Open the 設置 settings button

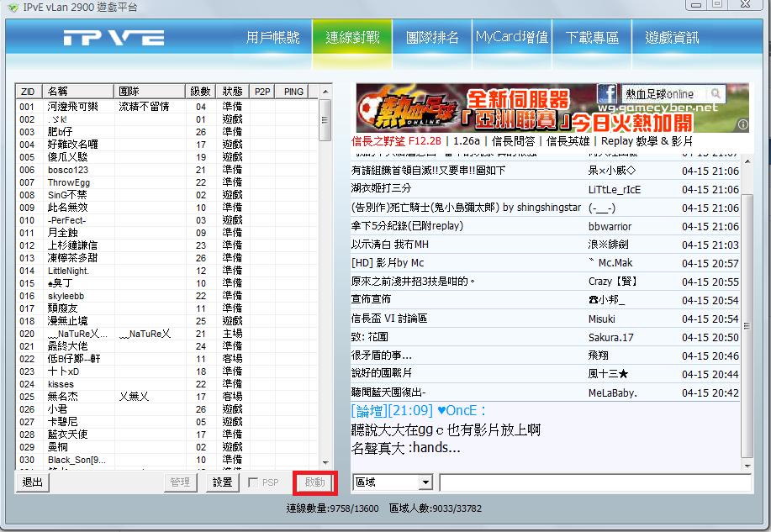pyautogui.click(x=222, y=482)
